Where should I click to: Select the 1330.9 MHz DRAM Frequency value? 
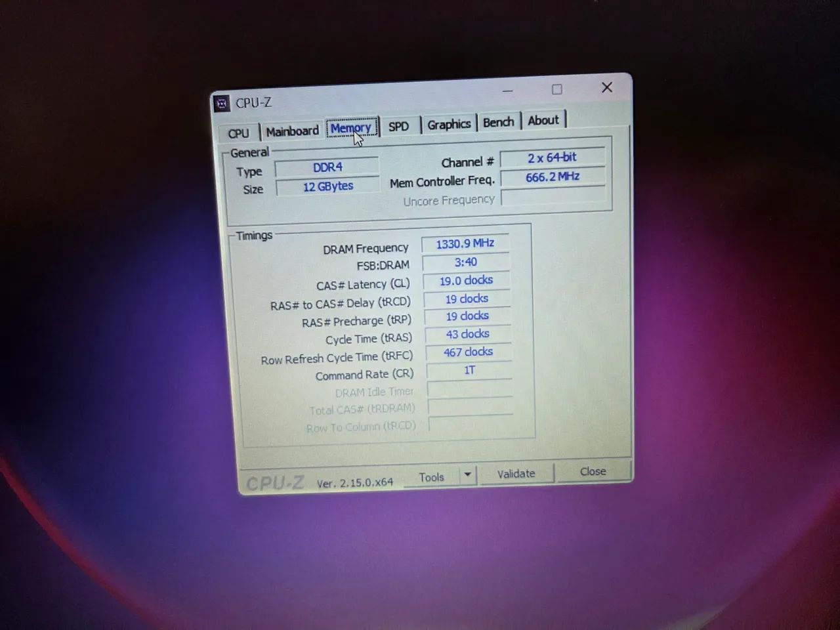[x=465, y=243]
